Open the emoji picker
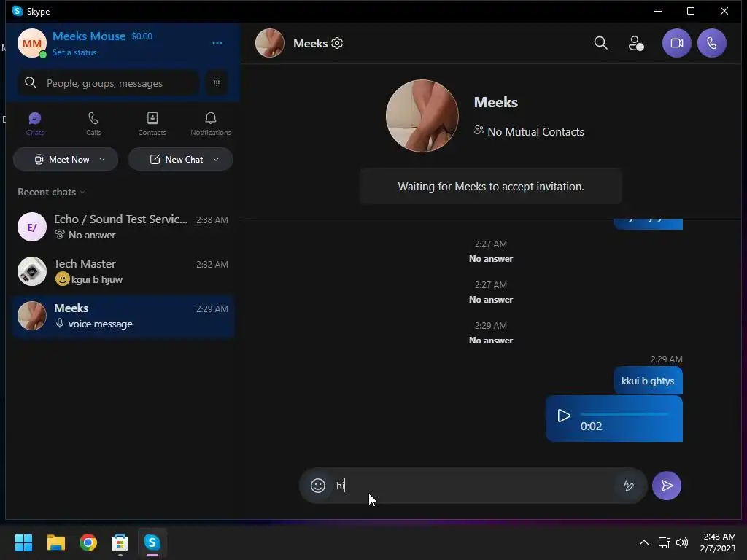This screenshot has width=747, height=560. 318,485
